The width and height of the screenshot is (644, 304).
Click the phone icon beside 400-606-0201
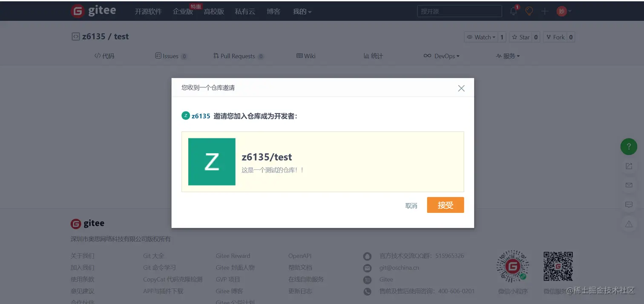(367, 292)
